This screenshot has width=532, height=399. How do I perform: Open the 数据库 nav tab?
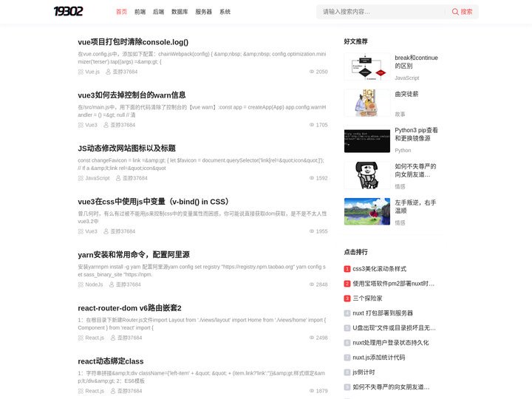point(180,12)
